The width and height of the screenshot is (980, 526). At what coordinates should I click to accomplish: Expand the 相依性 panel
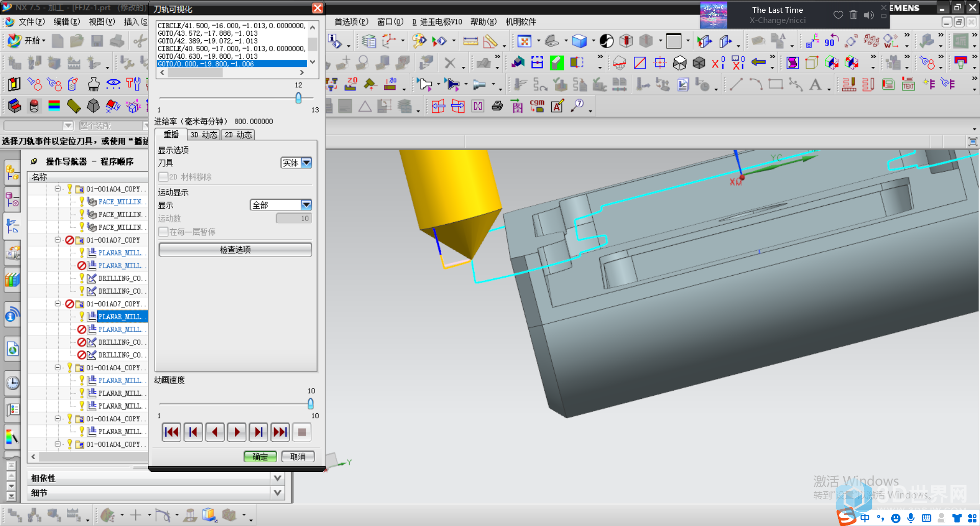(278, 478)
